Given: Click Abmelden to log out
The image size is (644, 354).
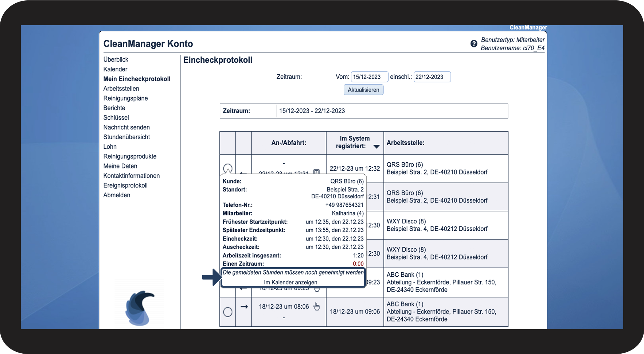Looking at the screenshot, I should tap(117, 195).
